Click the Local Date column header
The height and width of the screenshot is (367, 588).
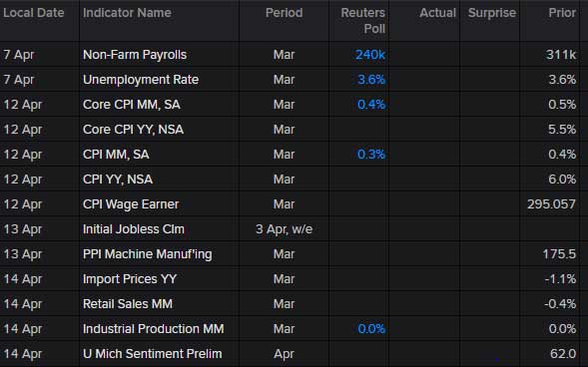pos(34,13)
